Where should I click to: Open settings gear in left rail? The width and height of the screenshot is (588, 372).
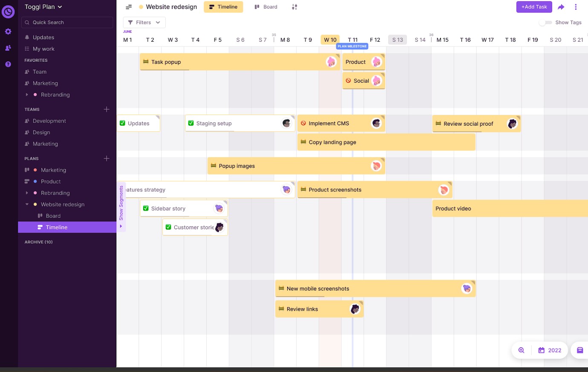click(8, 32)
